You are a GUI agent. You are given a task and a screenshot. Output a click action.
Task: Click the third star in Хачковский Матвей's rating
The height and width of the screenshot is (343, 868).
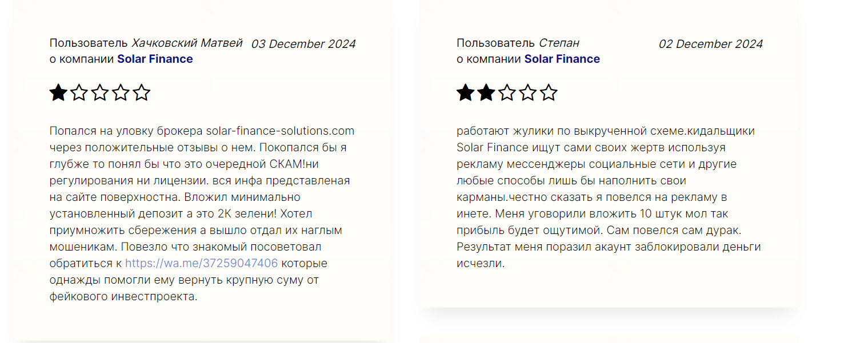pos(100,92)
